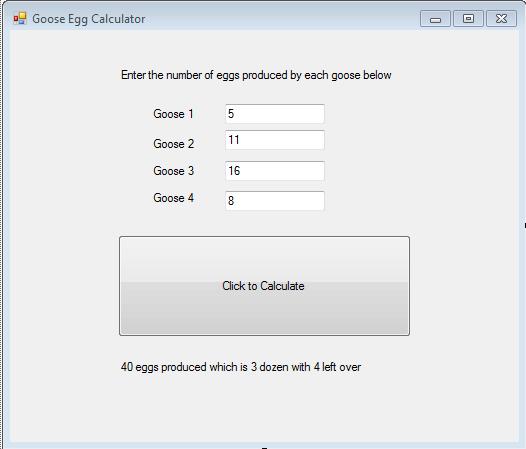
Task: Minimize the Goose Egg Calculator window
Action: click(x=435, y=18)
